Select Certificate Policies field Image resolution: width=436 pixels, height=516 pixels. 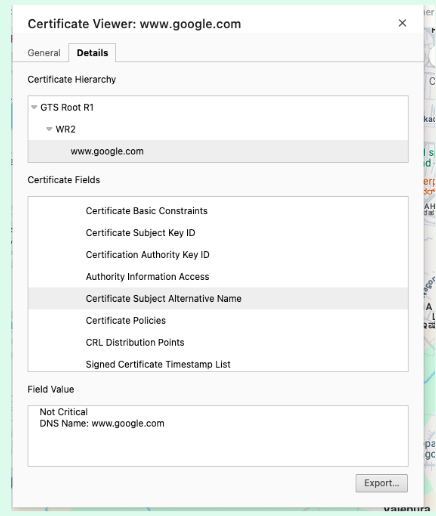pos(218,320)
